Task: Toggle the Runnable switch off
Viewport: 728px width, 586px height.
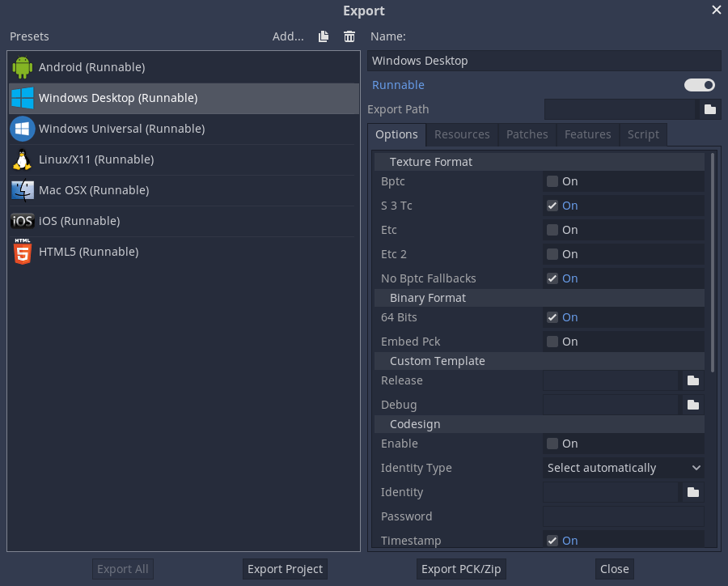Action: point(700,85)
